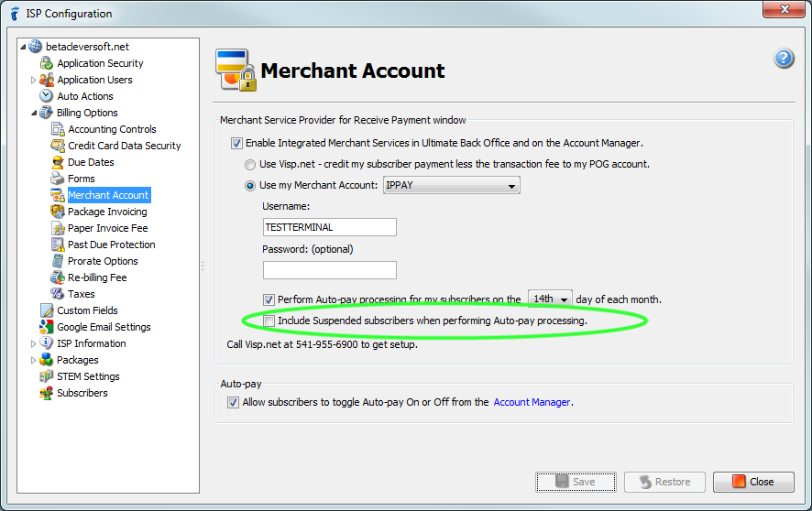Image resolution: width=812 pixels, height=511 pixels.
Task: Click the Merchant Account tree icon
Action: click(x=58, y=195)
